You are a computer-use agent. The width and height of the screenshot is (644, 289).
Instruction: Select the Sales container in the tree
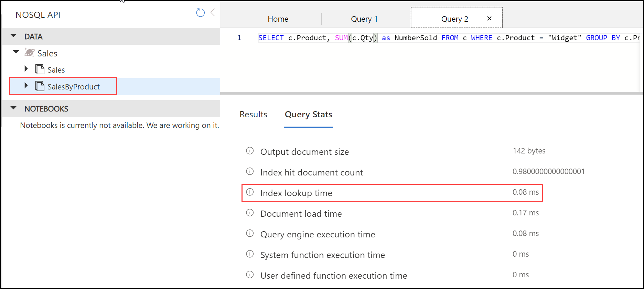tap(56, 70)
